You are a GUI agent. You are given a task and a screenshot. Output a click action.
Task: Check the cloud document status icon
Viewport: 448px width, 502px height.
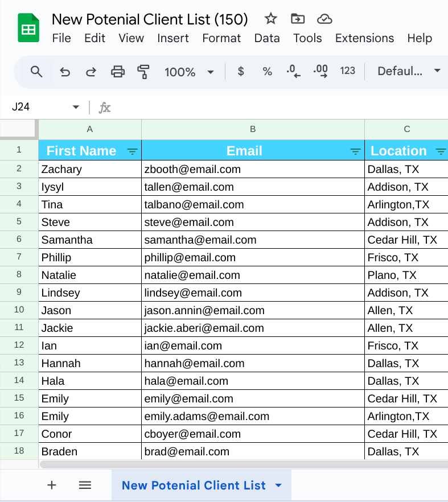(324, 19)
